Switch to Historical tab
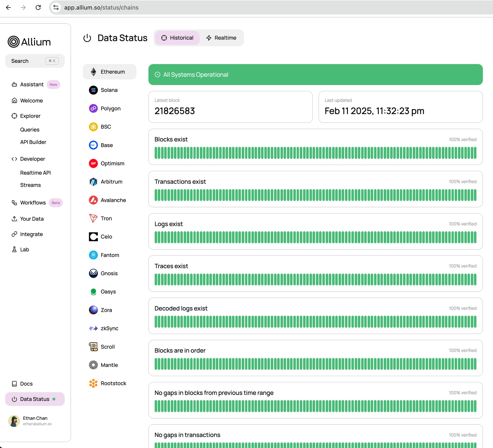493x448 pixels. tap(177, 38)
